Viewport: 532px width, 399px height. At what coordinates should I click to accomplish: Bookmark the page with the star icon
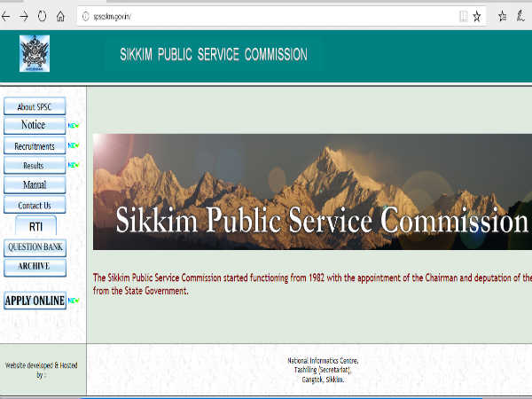pos(477,15)
